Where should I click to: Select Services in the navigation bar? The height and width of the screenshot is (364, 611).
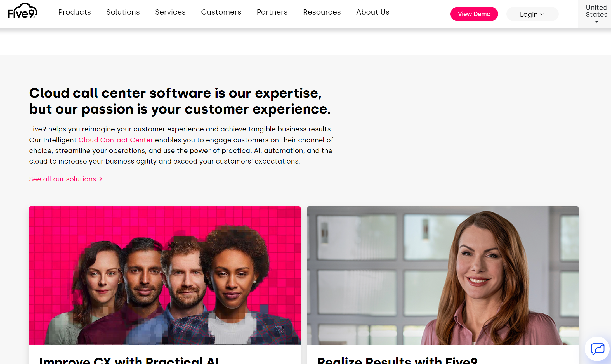170,12
